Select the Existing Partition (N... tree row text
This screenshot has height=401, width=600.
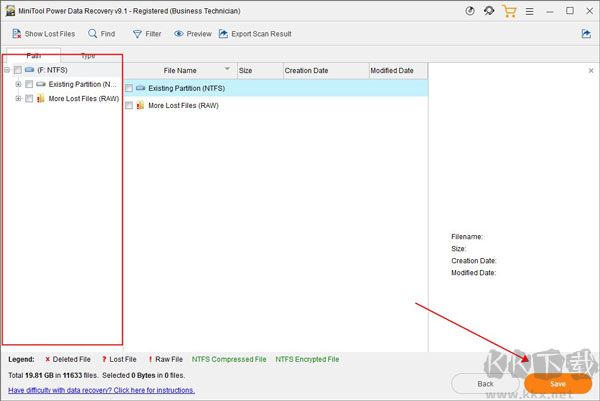[x=82, y=84]
